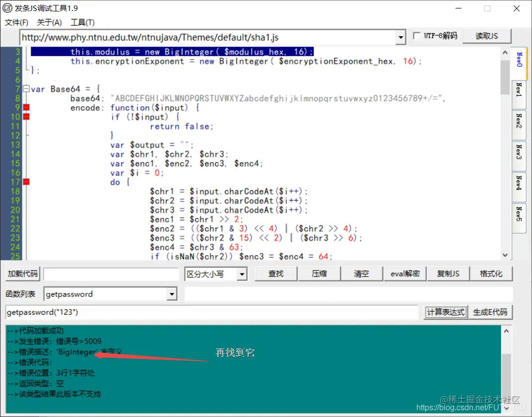Toggle the breakpoint marker on line 17

click(26, 182)
